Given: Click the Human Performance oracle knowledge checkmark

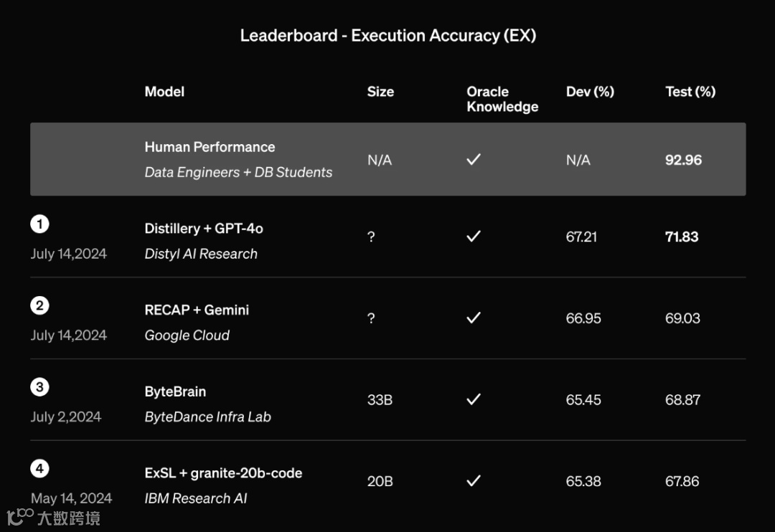Looking at the screenshot, I should [474, 159].
